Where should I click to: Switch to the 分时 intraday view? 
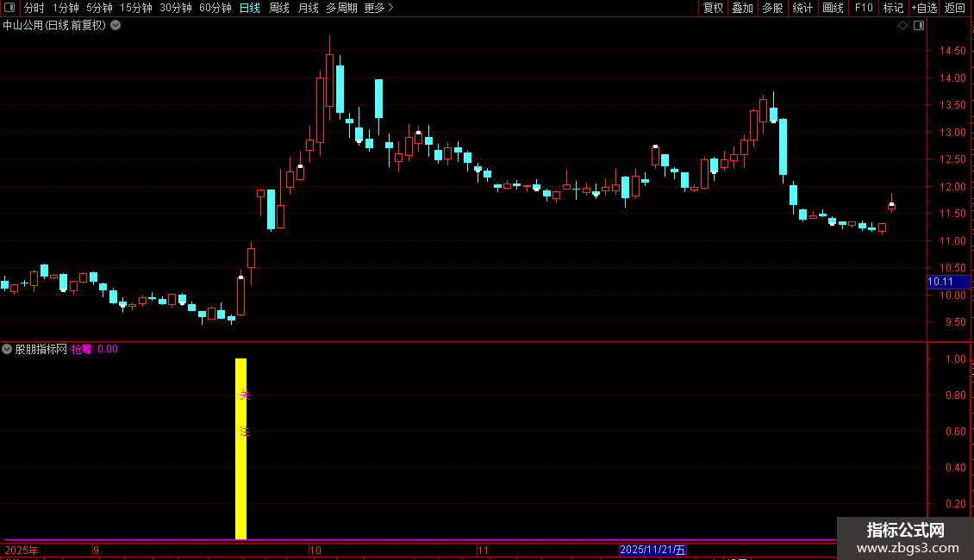(34, 8)
